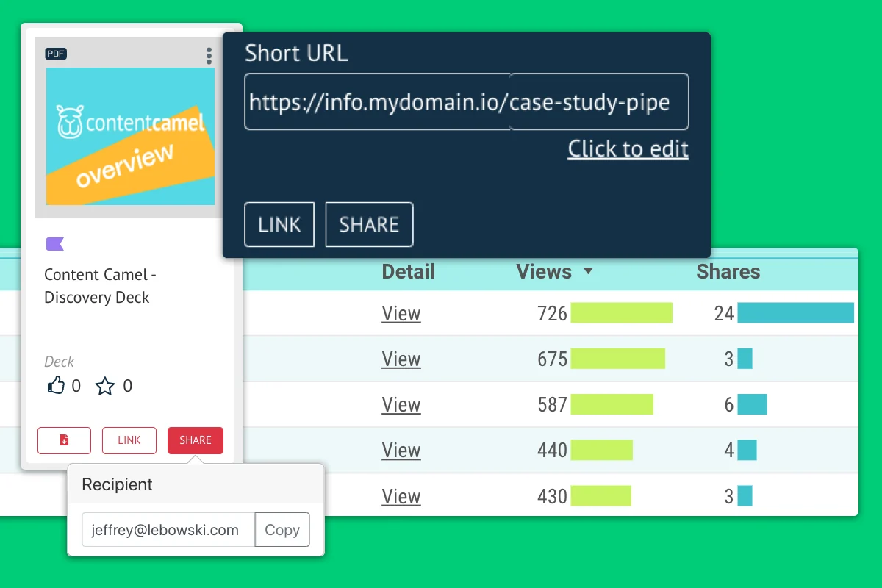Like the deck with the thumbs-up icon

click(56, 385)
